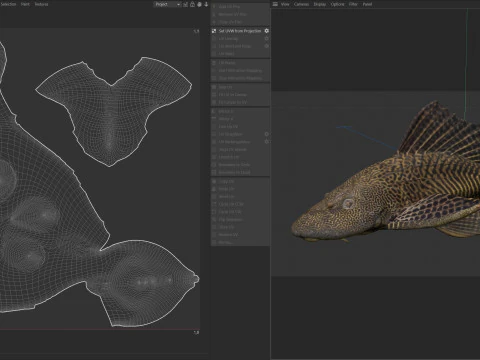This screenshot has height=360, width=480.
Task: Open the Remap... command
Action: [x=240, y=242]
